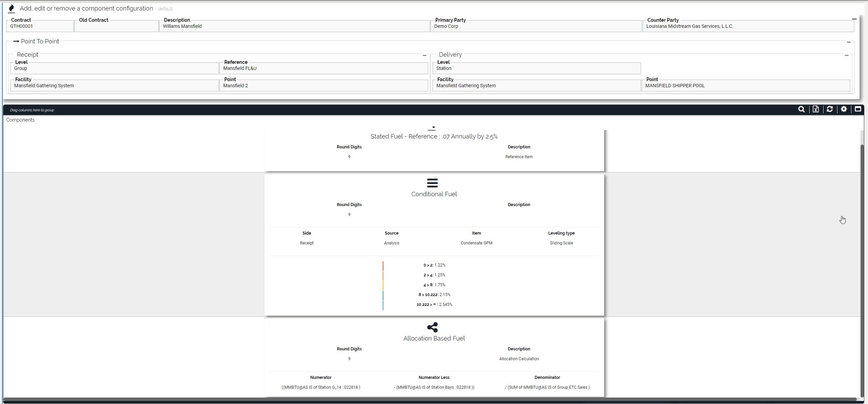868x404 pixels.
Task: Open grid settings gear
Action: (844, 109)
